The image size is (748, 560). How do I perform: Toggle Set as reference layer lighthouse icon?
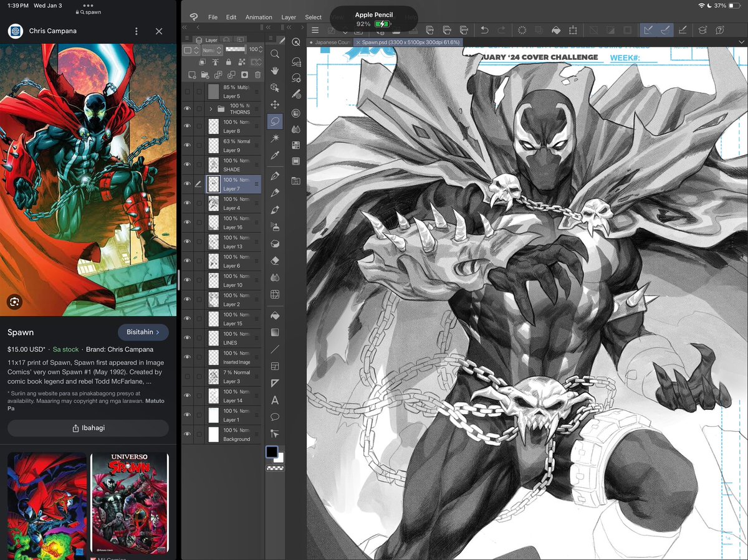click(x=216, y=62)
